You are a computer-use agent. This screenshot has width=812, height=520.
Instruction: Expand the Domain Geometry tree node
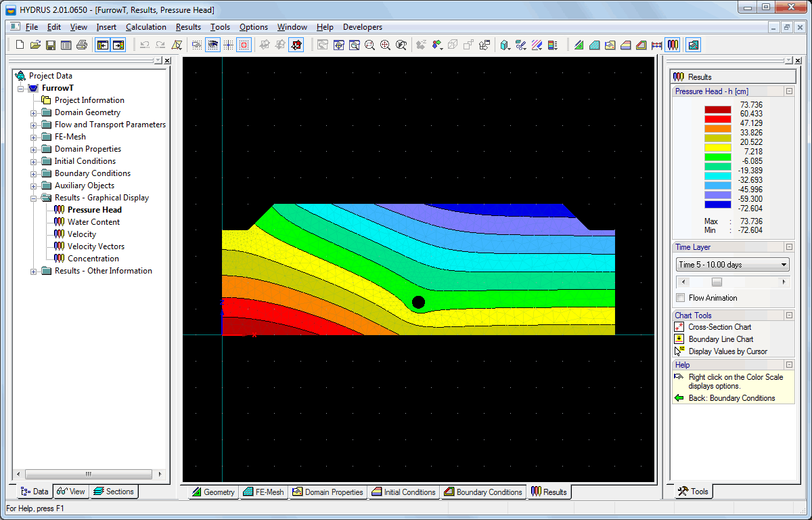tap(34, 112)
